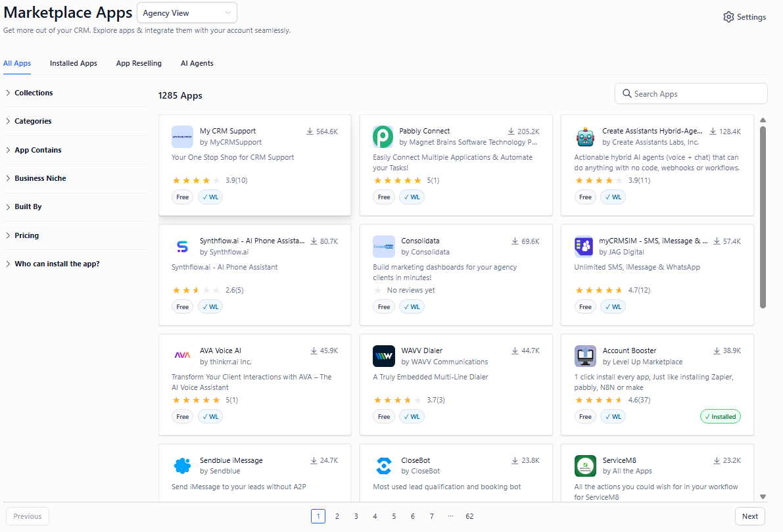Open the Synthflow.ai S logo
This screenshot has height=532, width=783.
tap(182, 247)
